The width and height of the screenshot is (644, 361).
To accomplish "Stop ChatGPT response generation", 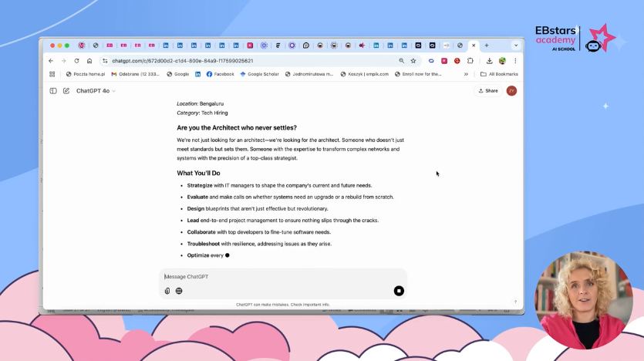I will pyautogui.click(x=399, y=291).
